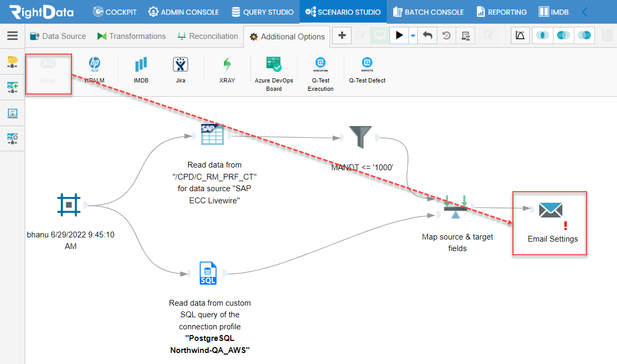The image size is (617, 364).
Task: Click the "SAP ECC Livewire" node description
Action: [214, 182]
